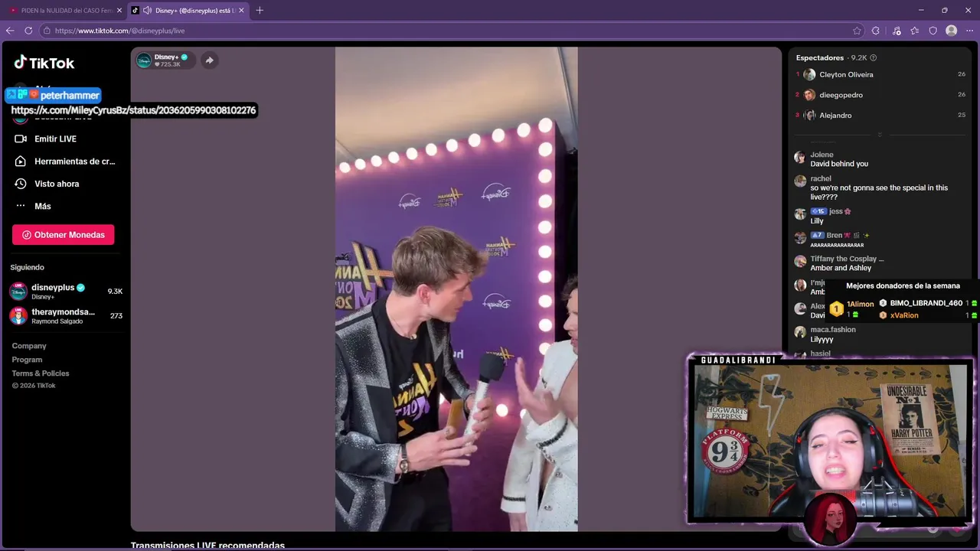The width and height of the screenshot is (980, 551).
Task: Open the browser extensions puzzle icon
Action: (x=876, y=31)
